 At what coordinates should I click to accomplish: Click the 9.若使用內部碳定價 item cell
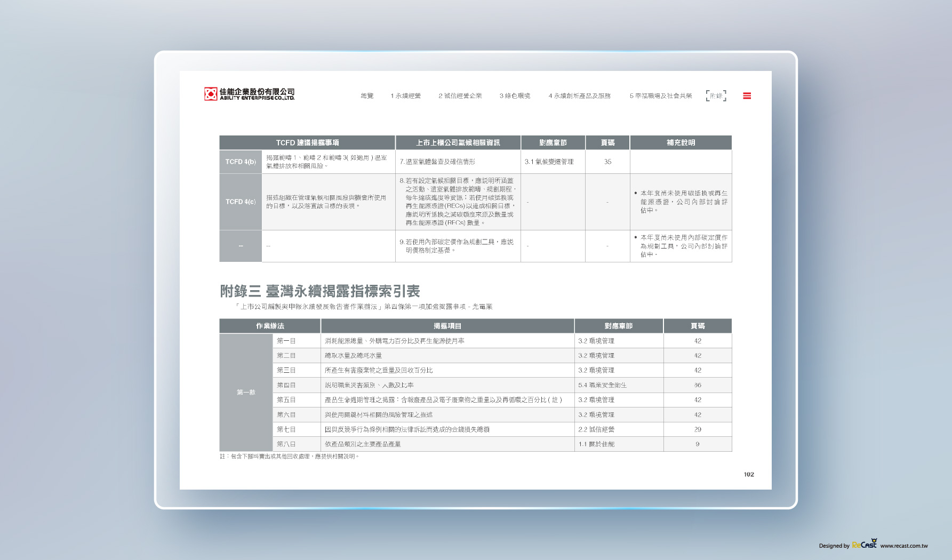[x=458, y=246]
